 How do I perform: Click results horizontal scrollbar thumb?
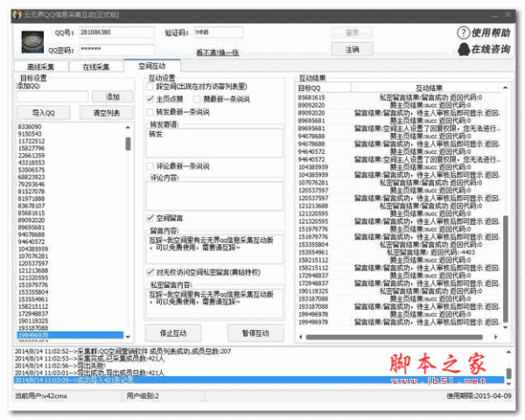tap(395, 337)
